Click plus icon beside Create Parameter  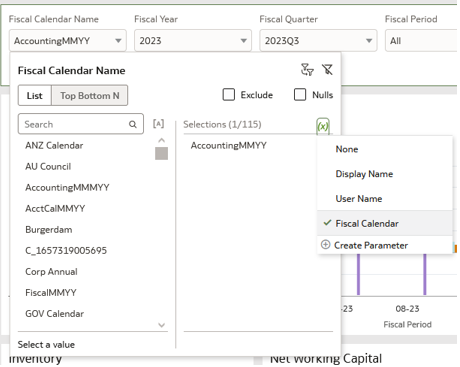325,245
